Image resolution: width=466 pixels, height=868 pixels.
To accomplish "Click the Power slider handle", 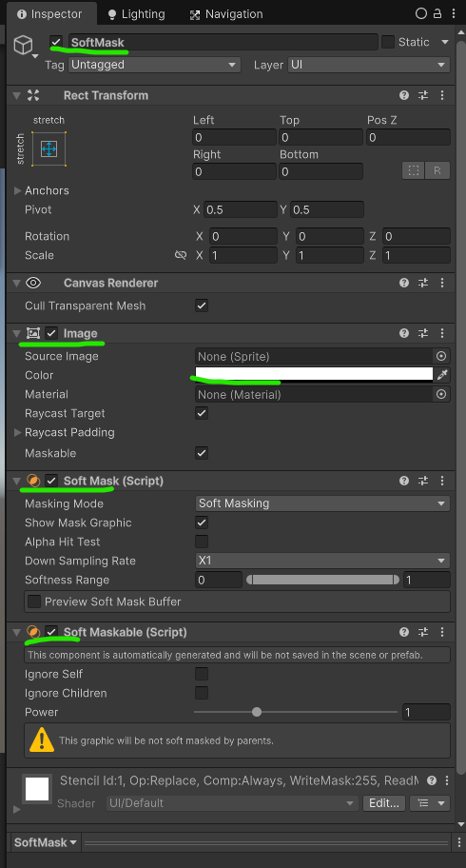I will 256,712.
